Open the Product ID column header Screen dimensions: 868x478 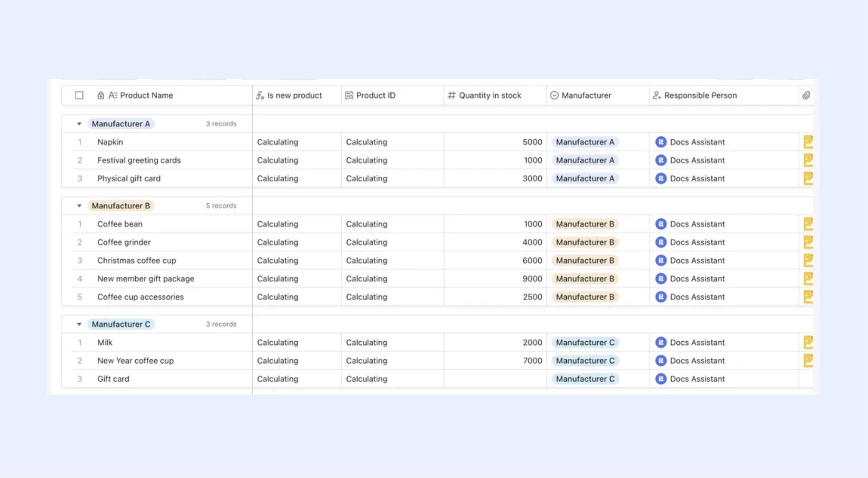tap(393, 95)
